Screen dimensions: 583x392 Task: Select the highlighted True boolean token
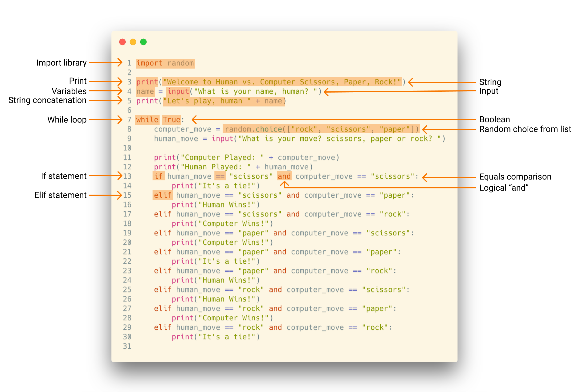click(x=171, y=119)
